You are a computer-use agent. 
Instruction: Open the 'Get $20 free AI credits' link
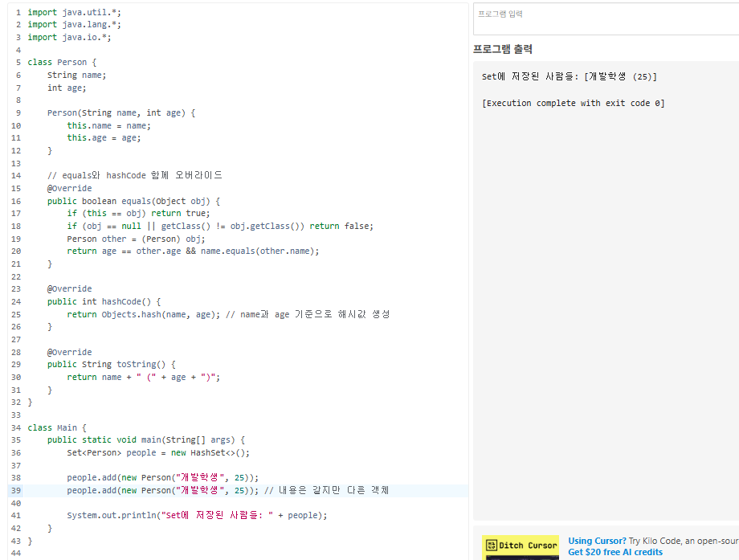pyautogui.click(x=615, y=552)
